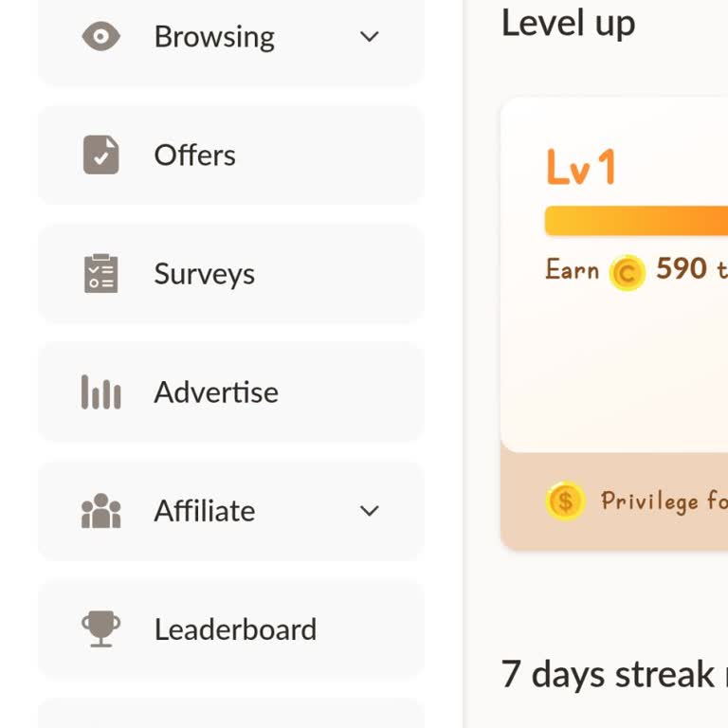The image size is (728, 728).
Task: Click the Privilege banner text
Action: 664,500
